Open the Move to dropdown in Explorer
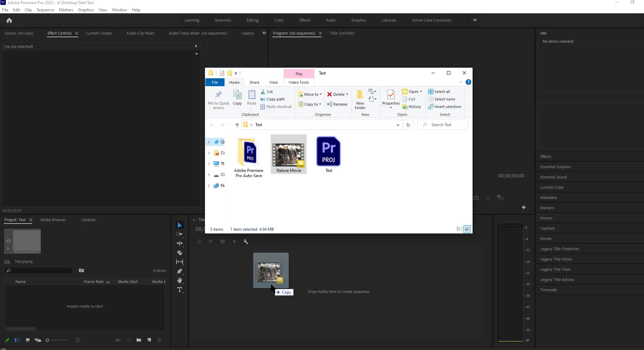 pos(310,94)
